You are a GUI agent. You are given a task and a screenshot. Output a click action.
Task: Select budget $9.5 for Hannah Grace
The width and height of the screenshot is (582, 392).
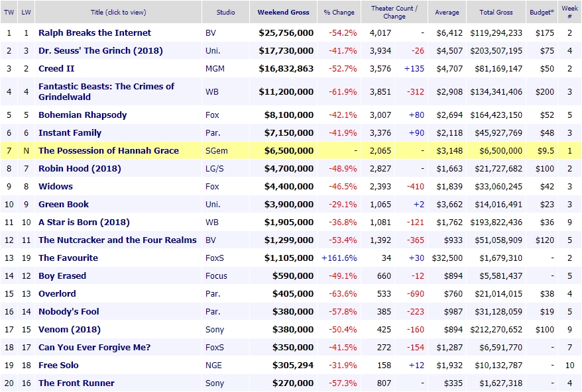(546, 150)
